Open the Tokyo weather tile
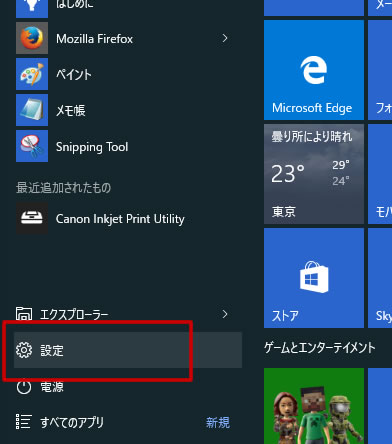The image size is (392, 444). pyautogui.click(x=314, y=174)
